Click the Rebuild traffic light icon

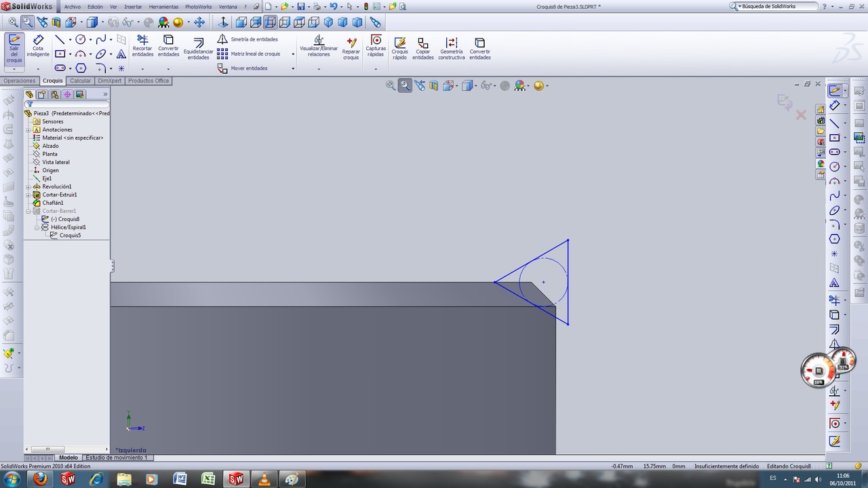(366, 6)
